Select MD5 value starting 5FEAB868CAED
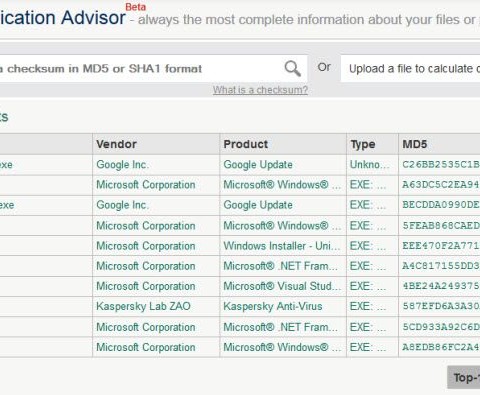Image resolution: width=480 pixels, height=395 pixels. 441,226
